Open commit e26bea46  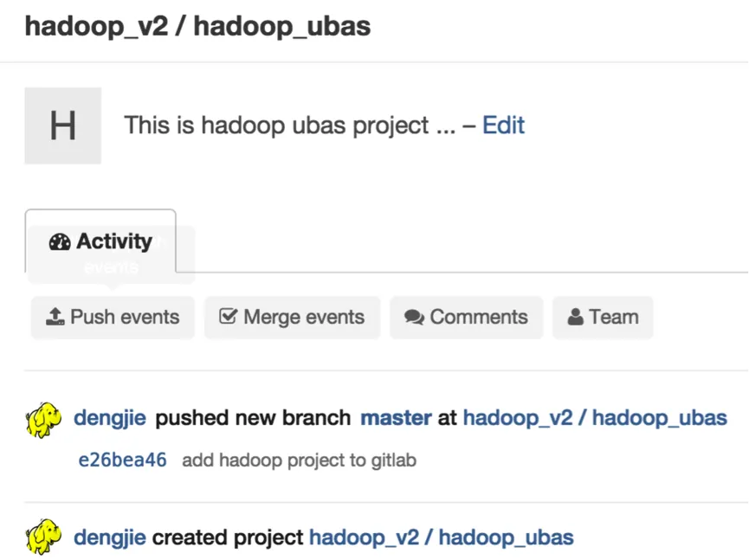[x=122, y=460]
